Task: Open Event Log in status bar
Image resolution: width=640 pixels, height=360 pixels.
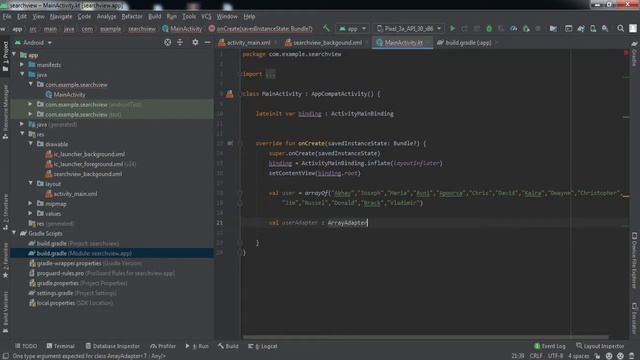Action: (550, 346)
